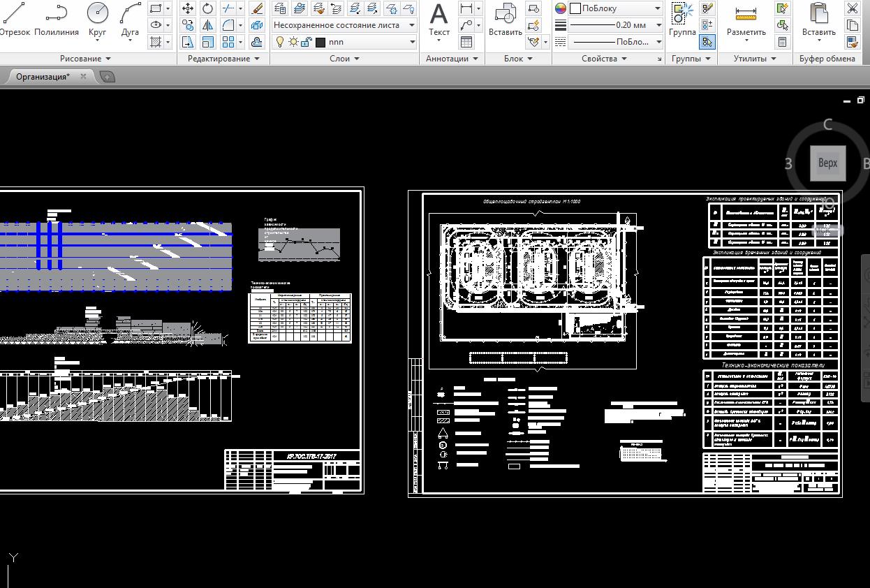Image resolution: width=870 pixels, height=588 pixels.
Task: Click the С compass direction on ViewCube
Action: coord(827,125)
